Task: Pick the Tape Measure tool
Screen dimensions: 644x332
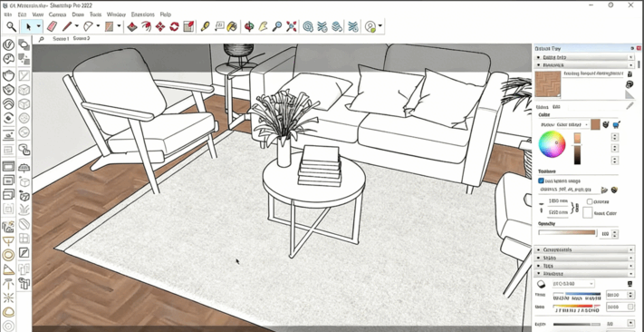Action: (x=205, y=26)
